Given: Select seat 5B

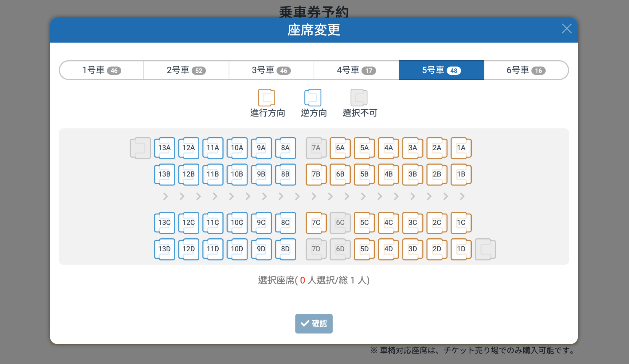Looking at the screenshot, I should (x=364, y=174).
